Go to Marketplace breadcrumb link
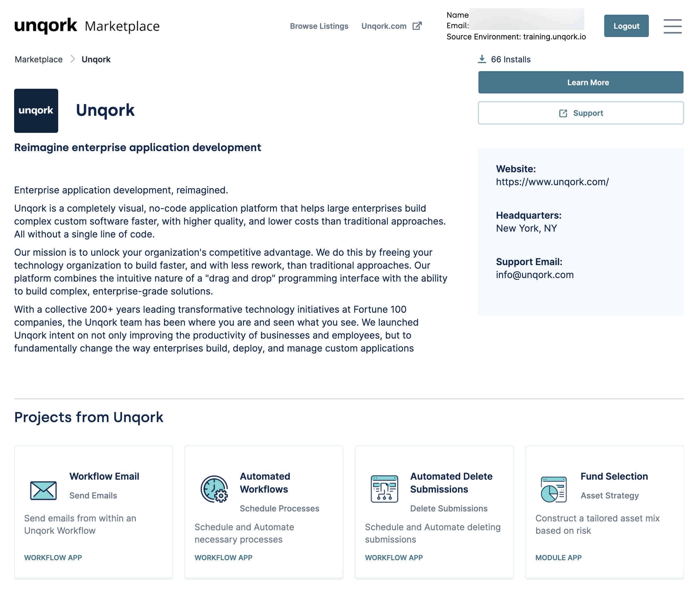This screenshot has width=700, height=589. click(x=39, y=59)
